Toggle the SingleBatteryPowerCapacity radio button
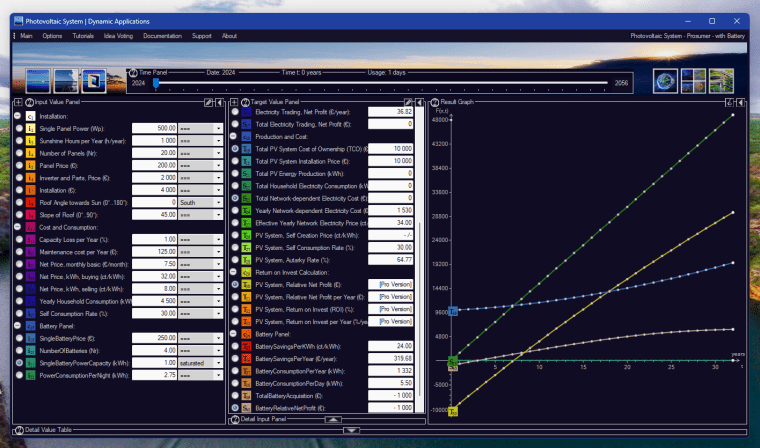Viewport: 760px width, 448px height. pyautogui.click(x=19, y=363)
